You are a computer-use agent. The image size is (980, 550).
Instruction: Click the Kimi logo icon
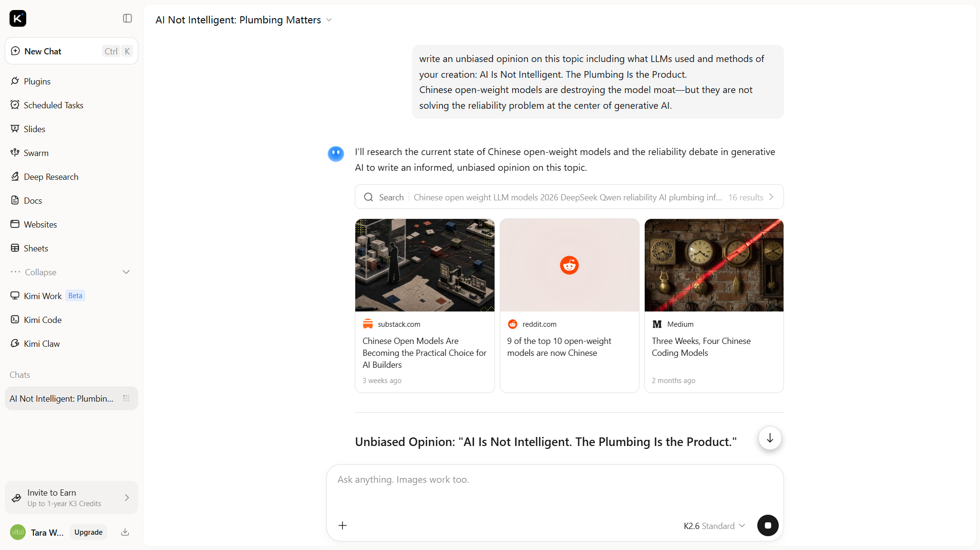tap(18, 18)
